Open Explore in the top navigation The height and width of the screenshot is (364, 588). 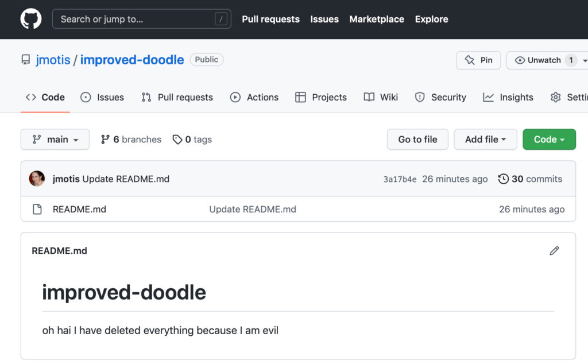tap(431, 19)
